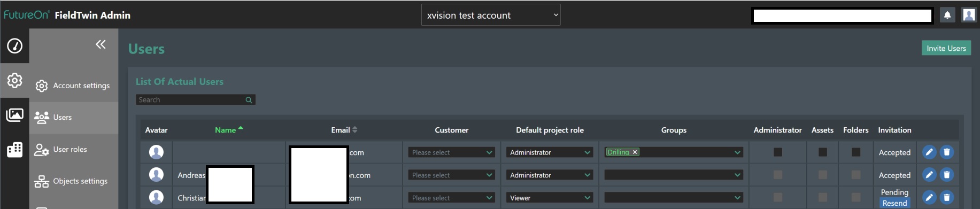
Task: Open the Groups dropdown for Andreas
Action: point(674,175)
